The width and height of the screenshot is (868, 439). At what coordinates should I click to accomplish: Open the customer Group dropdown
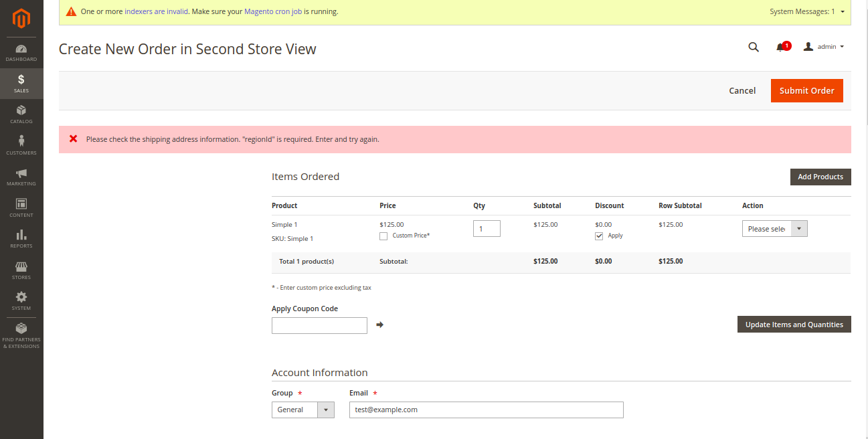coord(303,410)
